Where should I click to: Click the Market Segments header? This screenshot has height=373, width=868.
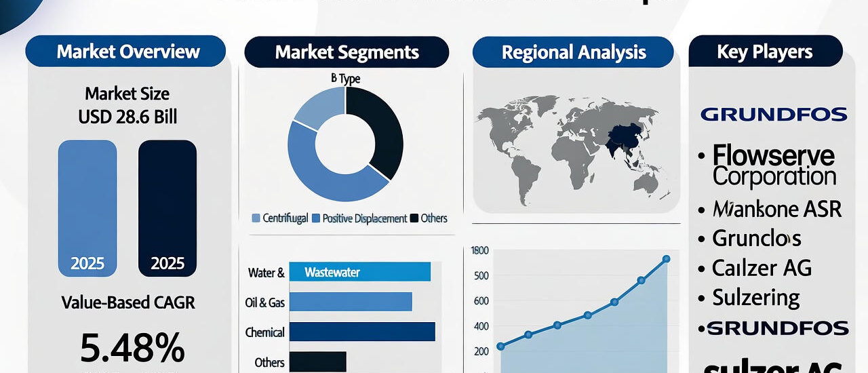point(347,52)
